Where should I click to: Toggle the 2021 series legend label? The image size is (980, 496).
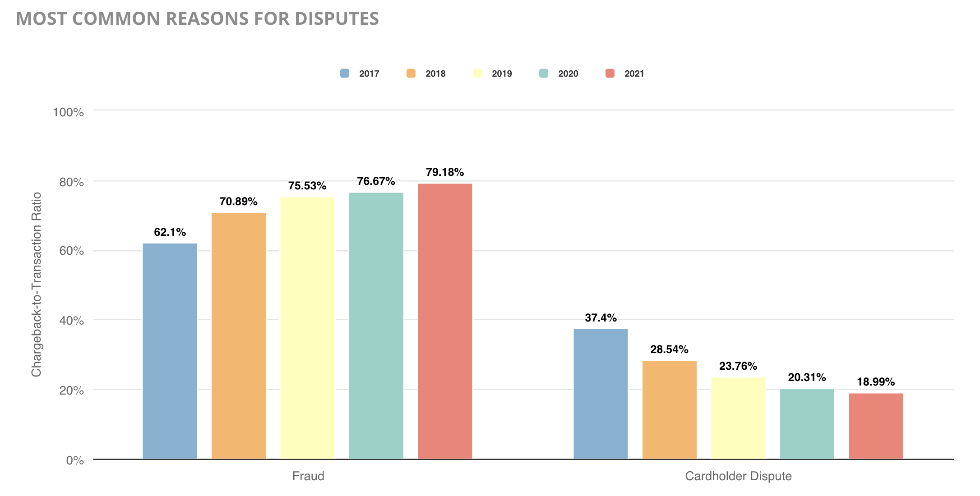click(634, 74)
